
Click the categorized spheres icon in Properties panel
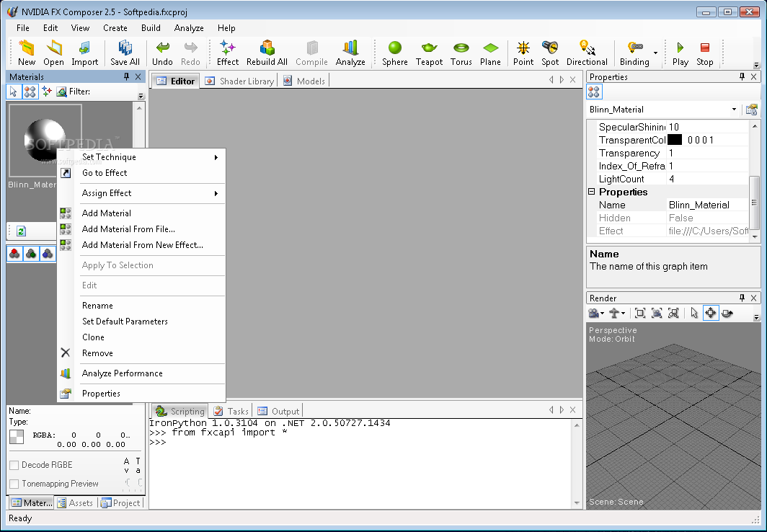594,92
